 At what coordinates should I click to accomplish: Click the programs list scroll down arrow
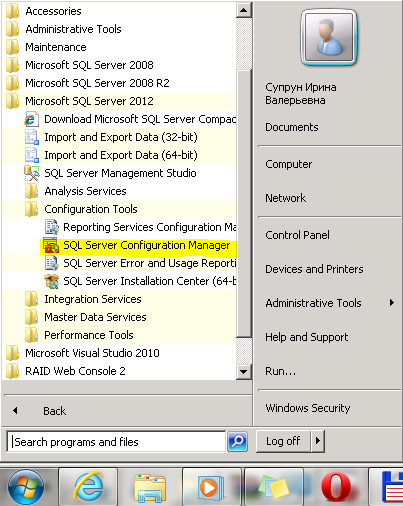pyautogui.click(x=244, y=371)
